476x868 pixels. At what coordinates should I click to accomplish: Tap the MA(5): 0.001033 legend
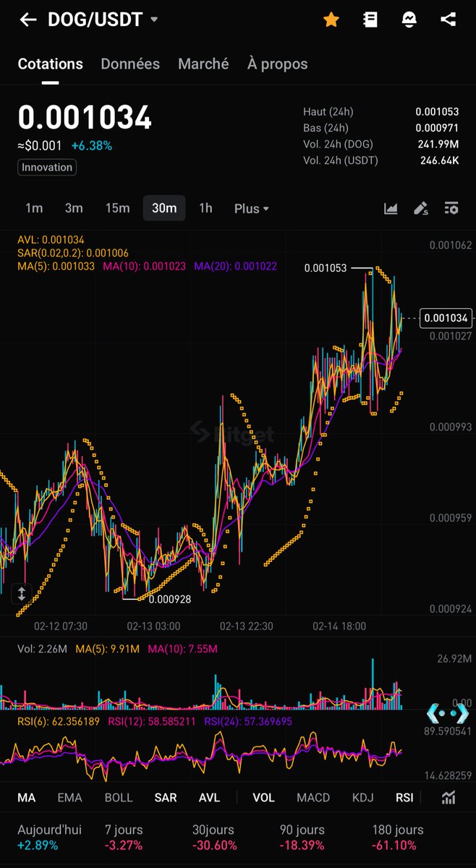click(56, 266)
